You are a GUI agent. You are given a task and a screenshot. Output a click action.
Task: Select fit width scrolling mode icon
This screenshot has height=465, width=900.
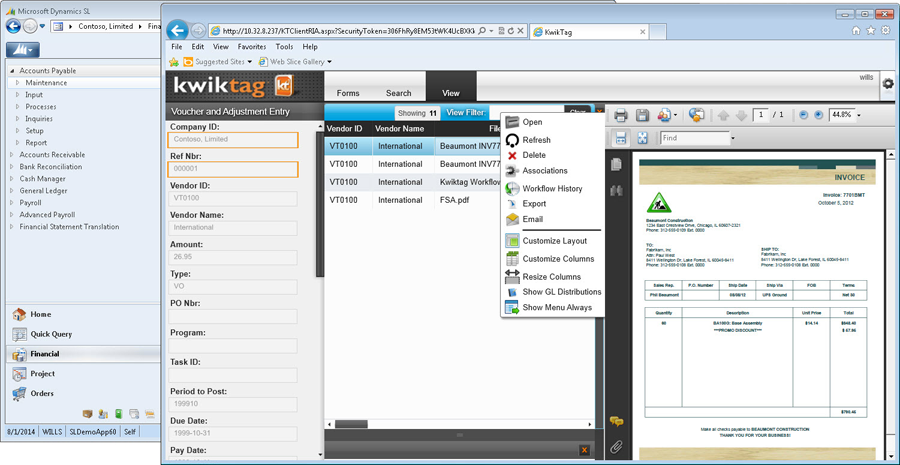pos(621,138)
